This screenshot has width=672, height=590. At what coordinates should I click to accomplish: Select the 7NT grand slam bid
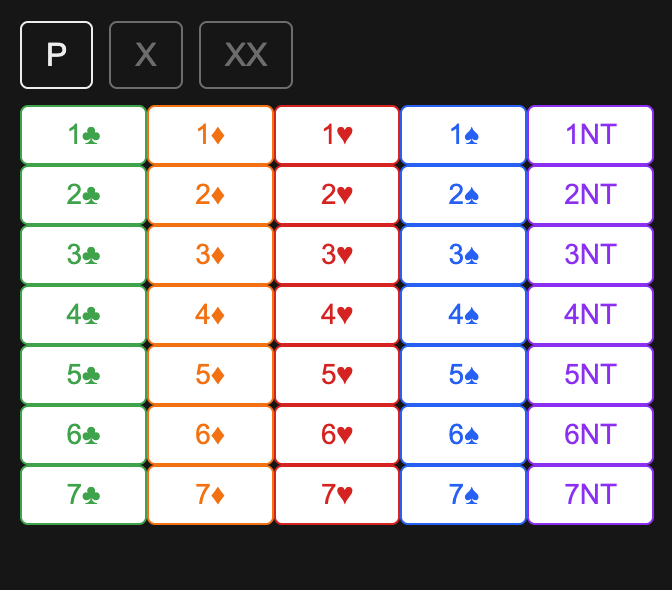click(x=590, y=495)
